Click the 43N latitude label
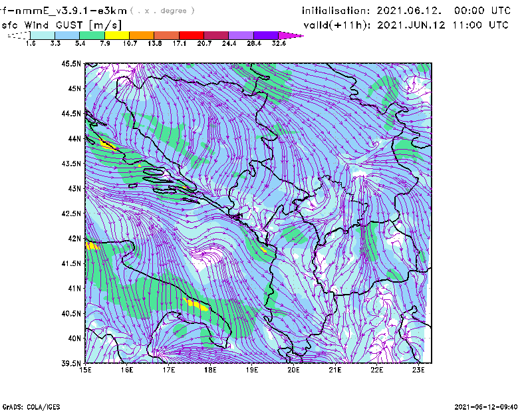This screenshot has height=411, width=532. click(74, 188)
